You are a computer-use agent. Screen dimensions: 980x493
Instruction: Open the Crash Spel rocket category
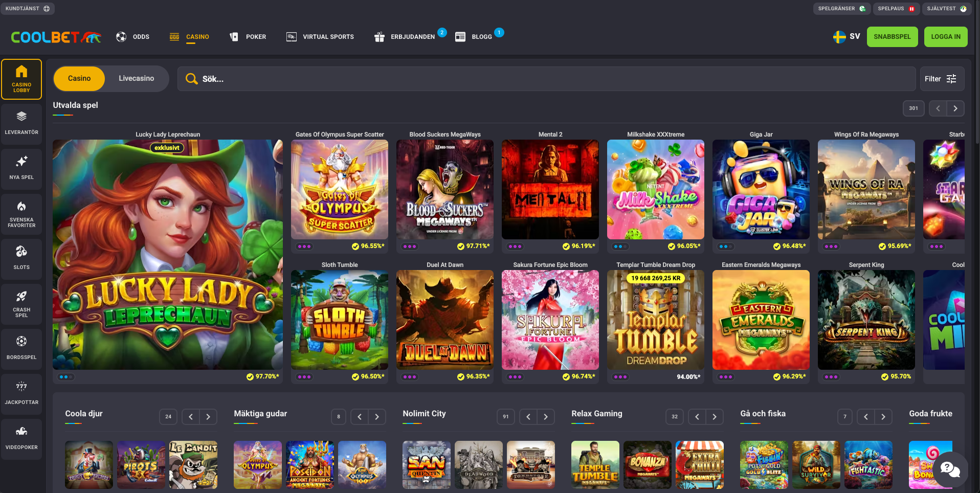point(21,303)
